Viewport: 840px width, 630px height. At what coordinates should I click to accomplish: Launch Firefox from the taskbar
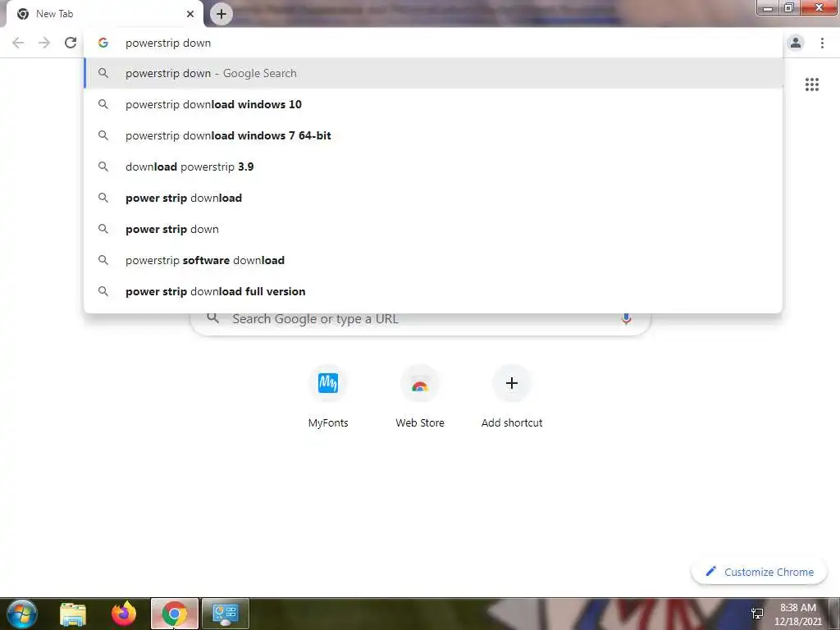pyautogui.click(x=124, y=614)
